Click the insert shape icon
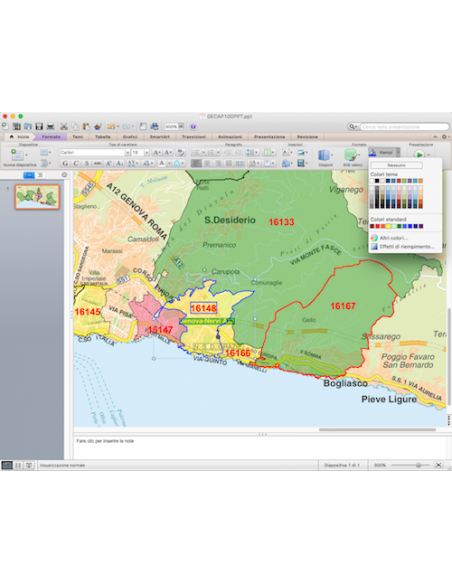The width and height of the screenshot is (452, 584). point(286,163)
